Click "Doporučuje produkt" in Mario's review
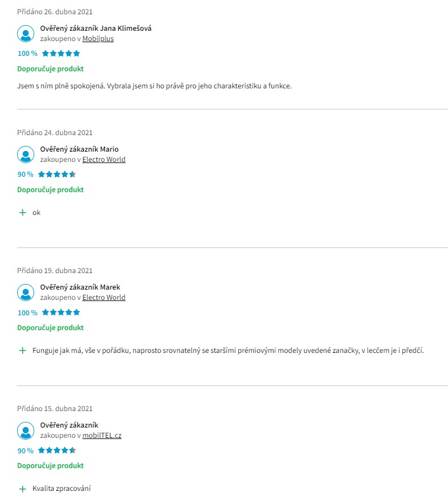Image resolution: width=448 pixels, height=504 pixels. point(50,190)
